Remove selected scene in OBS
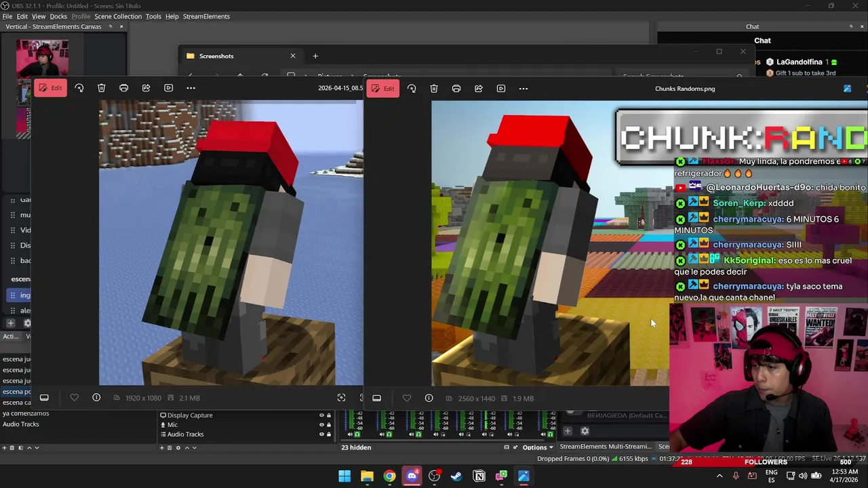Viewport: 868px width, 488px height. pyautogui.click(x=12, y=447)
